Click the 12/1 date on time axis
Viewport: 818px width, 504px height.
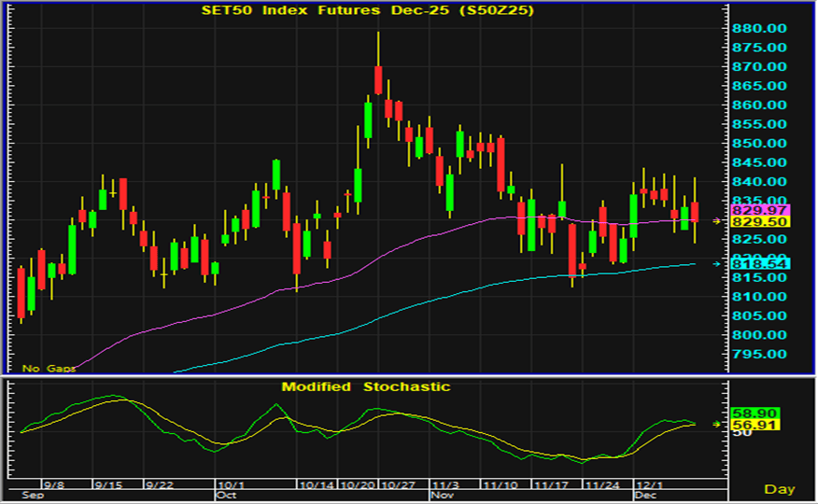click(x=645, y=485)
